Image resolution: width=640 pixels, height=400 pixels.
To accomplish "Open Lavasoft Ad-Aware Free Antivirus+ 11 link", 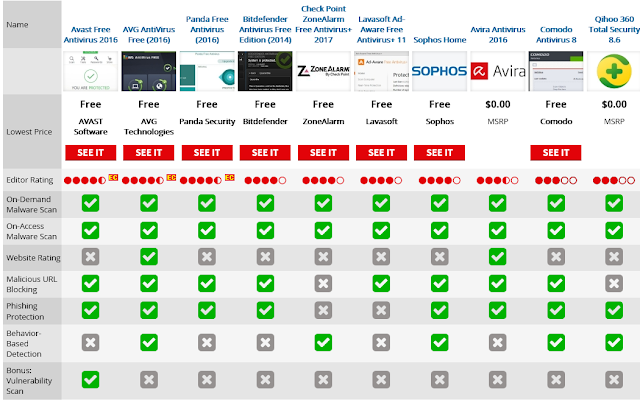I will point(381,29).
